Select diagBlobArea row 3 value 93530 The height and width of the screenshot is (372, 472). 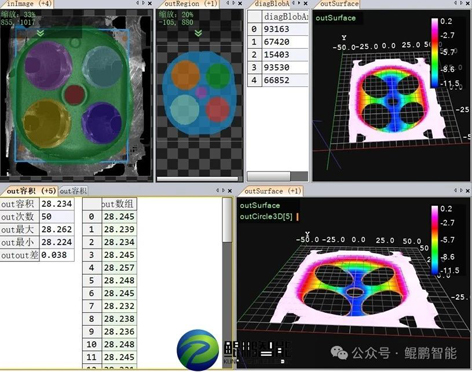285,67
